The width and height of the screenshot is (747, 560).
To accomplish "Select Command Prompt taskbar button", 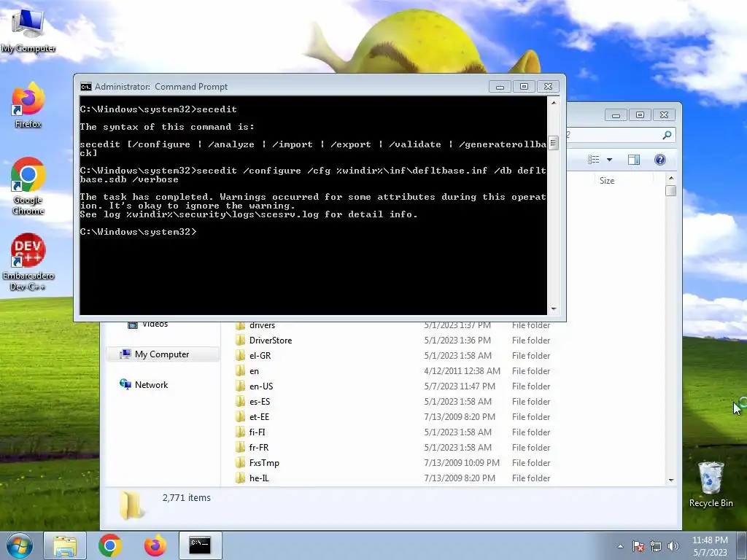I will tap(200, 545).
